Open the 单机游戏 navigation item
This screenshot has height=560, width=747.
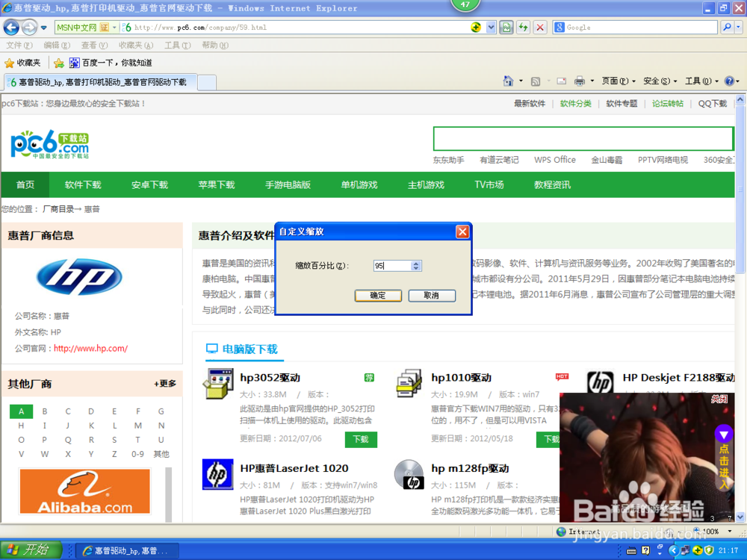(359, 184)
